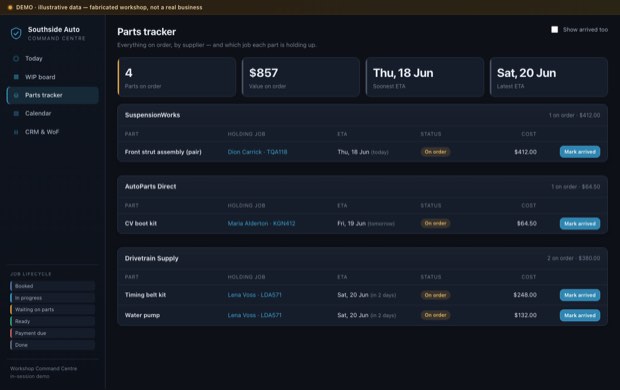Click the Waiting on parts legend item
The height and width of the screenshot is (390, 620).
pyautogui.click(x=53, y=310)
